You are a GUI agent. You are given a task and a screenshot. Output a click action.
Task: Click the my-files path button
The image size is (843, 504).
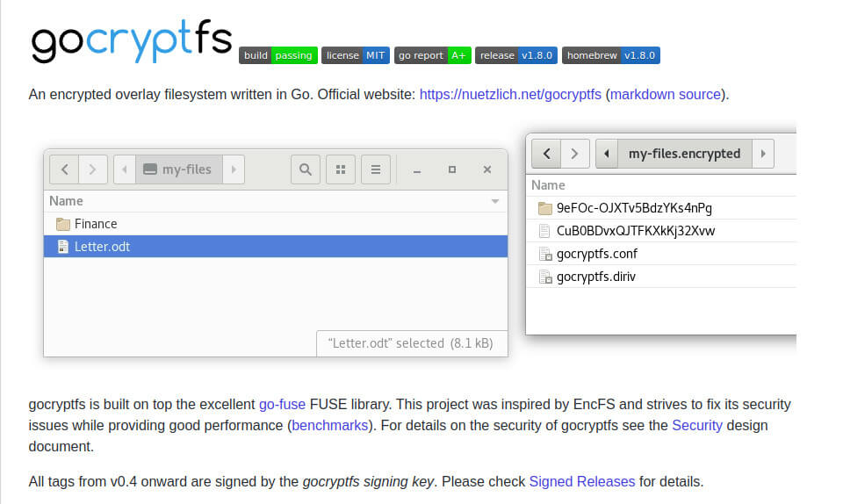179,169
